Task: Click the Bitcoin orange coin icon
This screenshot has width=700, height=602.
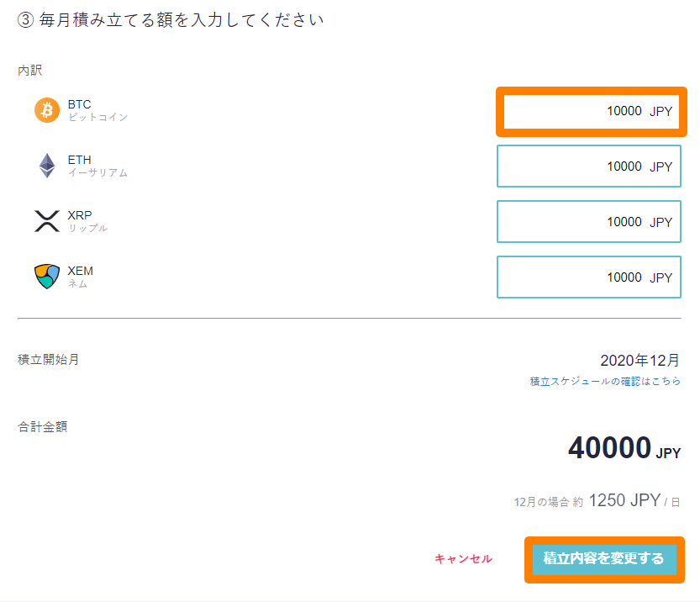Action: [47, 110]
